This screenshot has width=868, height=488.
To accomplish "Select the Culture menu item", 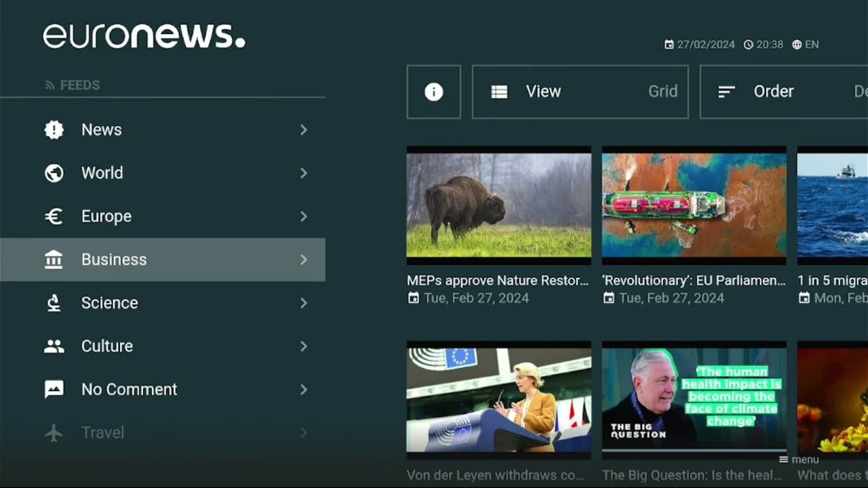I will 163,346.
